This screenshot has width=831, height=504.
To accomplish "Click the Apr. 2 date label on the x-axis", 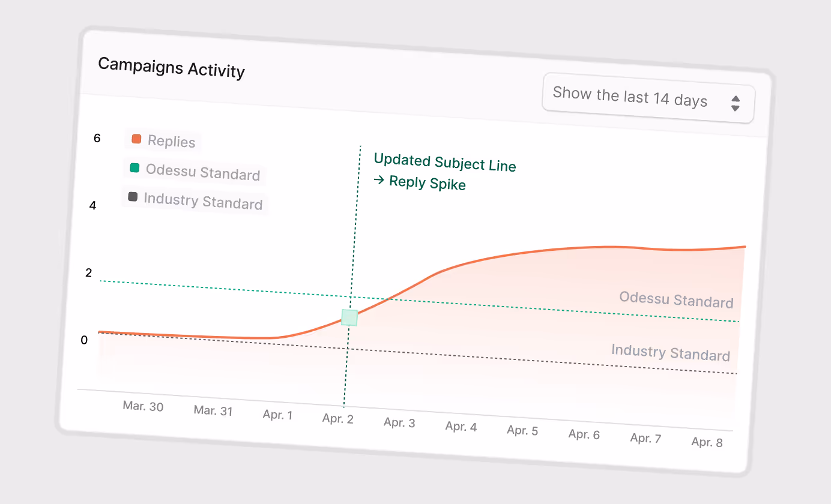I will click(x=337, y=418).
